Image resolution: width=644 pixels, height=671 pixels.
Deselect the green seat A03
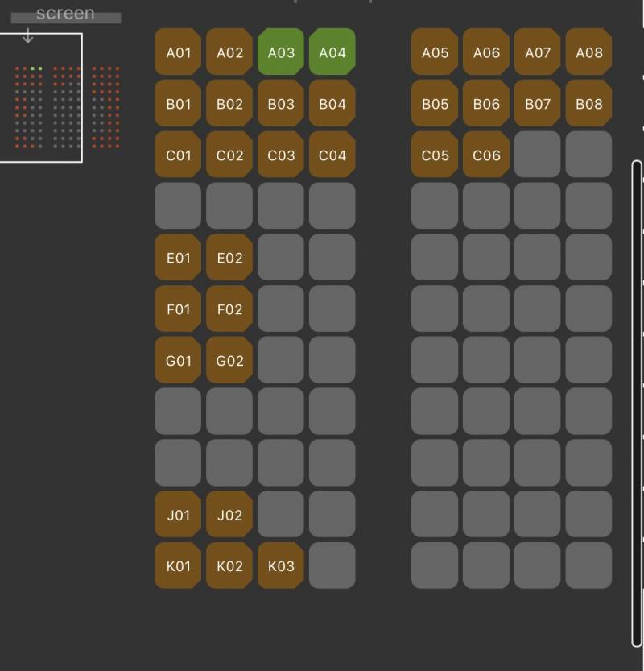tap(280, 52)
